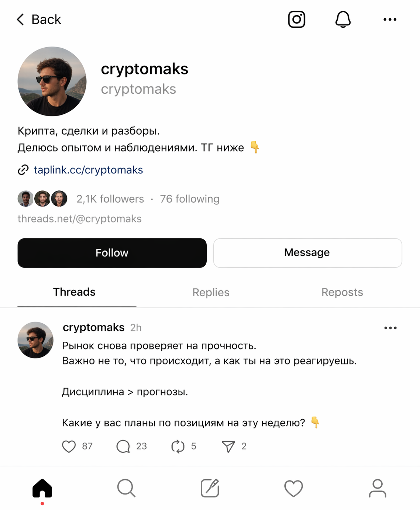
Task: Repost the thread using the repost icon
Action: click(x=178, y=447)
